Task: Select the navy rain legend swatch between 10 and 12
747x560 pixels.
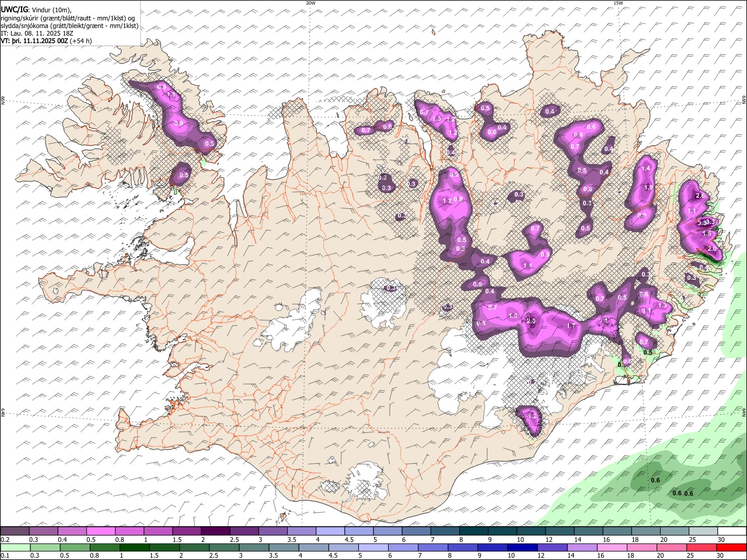Action: point(523,547)
